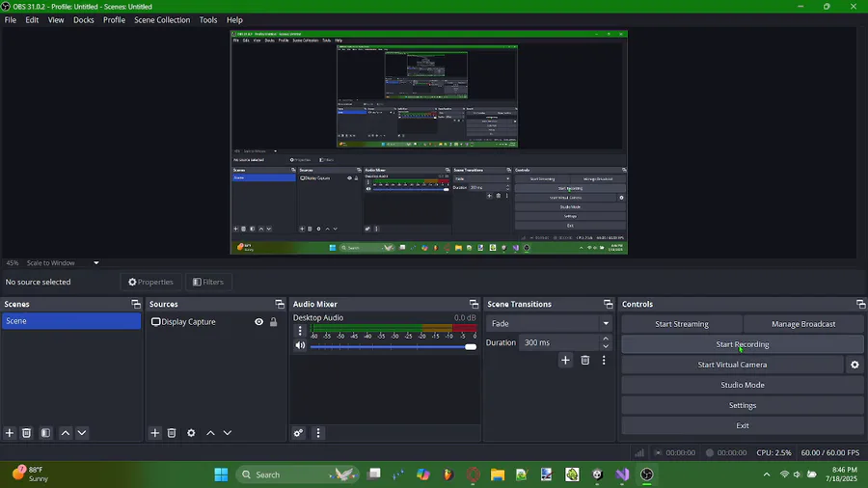The width and height of the screenshot is (868, 488).
Task: Open preview scaling dropdown
Action: (95, 263)
